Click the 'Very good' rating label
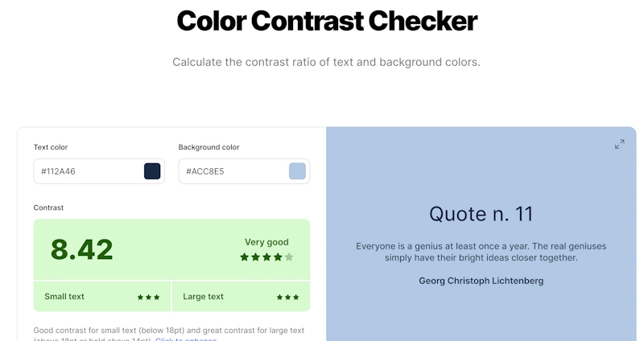644x341 pixels. pos(266,242)
